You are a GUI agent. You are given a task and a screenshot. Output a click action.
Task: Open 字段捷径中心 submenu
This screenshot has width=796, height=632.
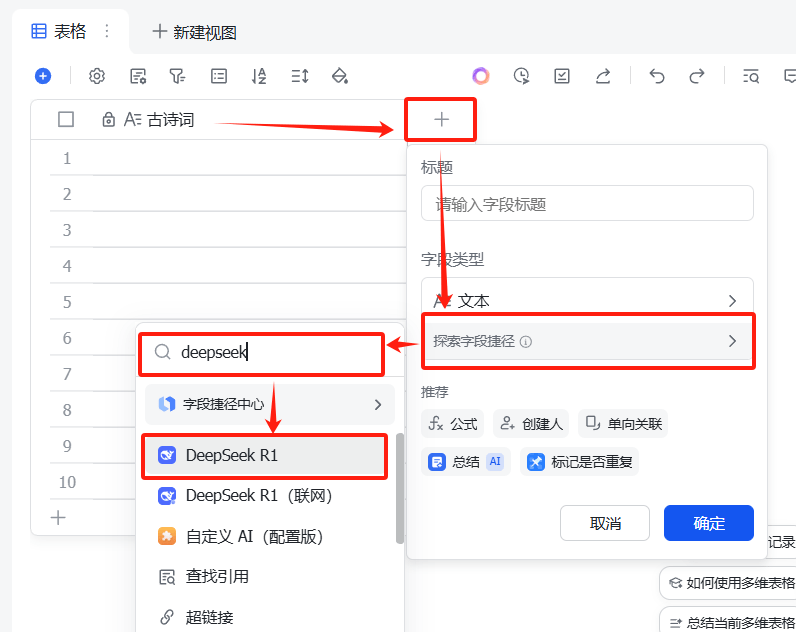coord(270,404)
